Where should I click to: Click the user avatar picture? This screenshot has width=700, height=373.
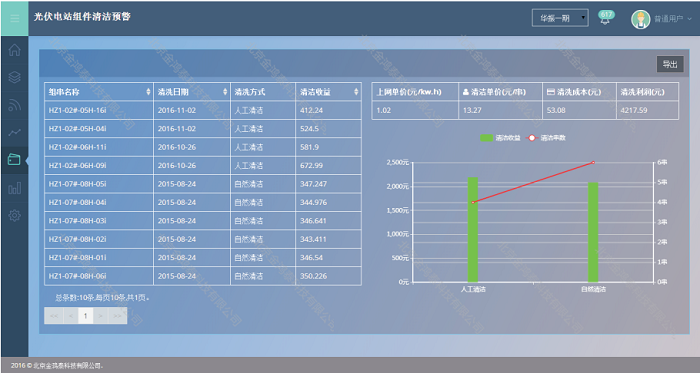(x=640, y=19)
